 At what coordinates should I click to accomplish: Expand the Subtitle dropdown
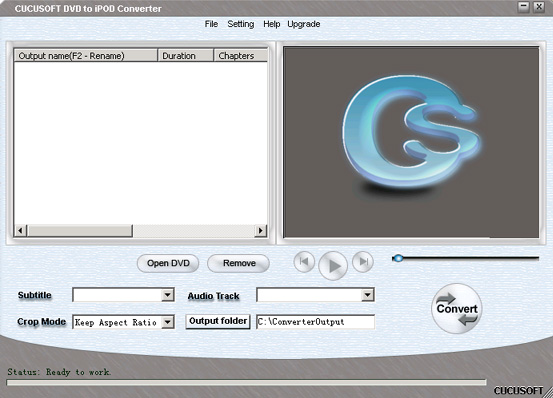tap(168, 295)
